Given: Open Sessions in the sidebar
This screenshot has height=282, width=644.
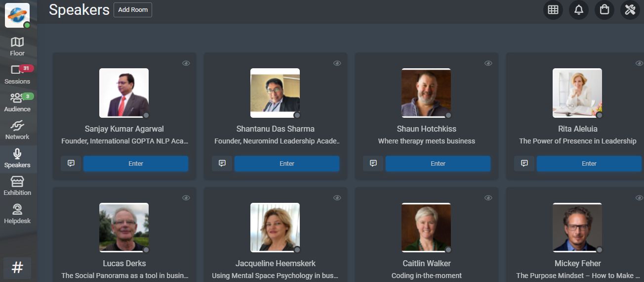Looking at the screenshot, I should (17, 75).
